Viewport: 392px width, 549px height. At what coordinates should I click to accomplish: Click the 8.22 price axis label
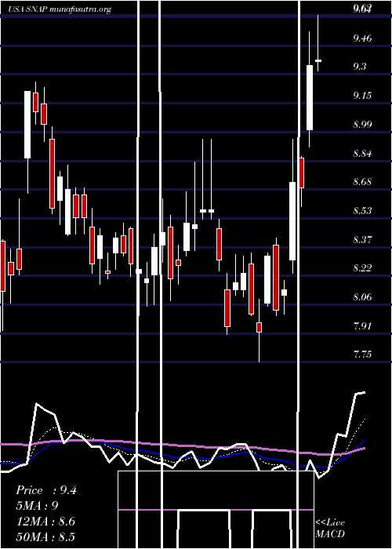(x=362, y=268)
